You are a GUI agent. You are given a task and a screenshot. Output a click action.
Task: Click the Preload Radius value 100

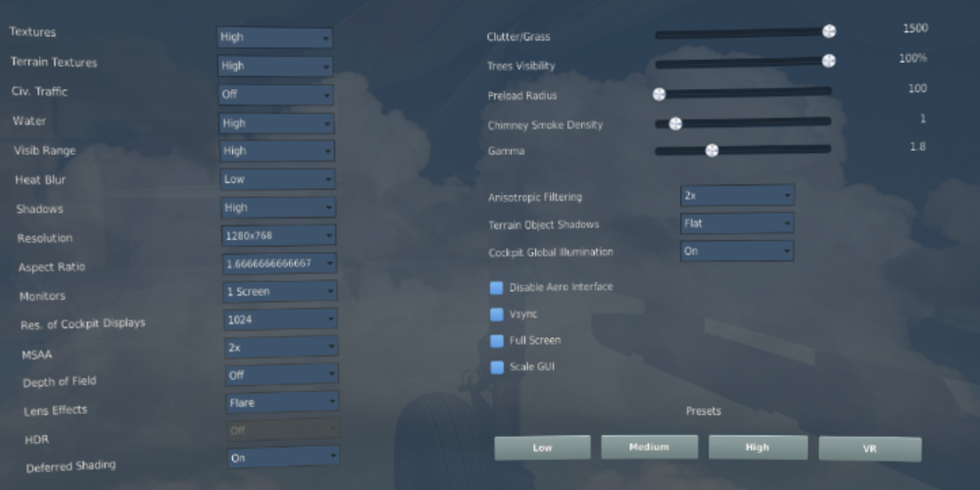(917, 89)
